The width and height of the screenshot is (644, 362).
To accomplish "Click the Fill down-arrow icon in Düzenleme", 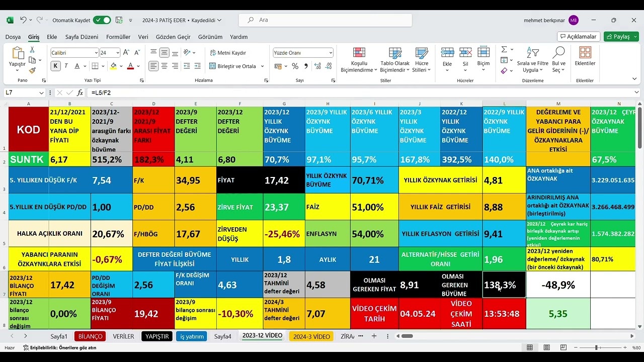I will [x=504, y=60].
